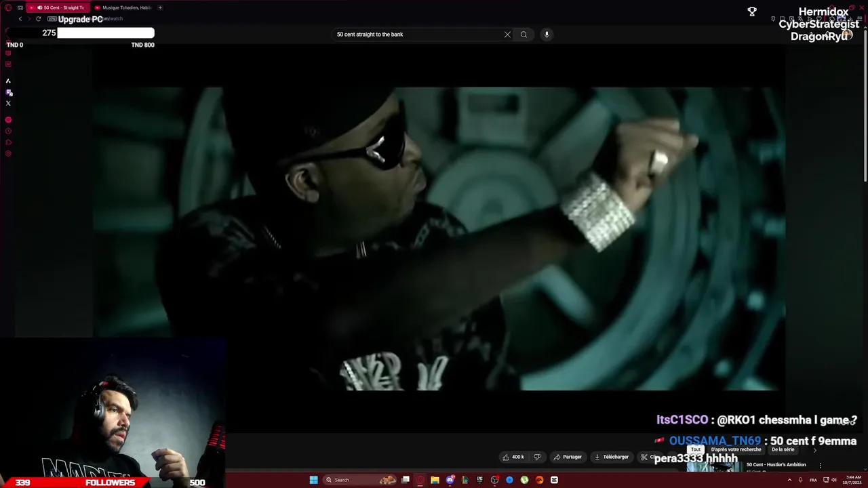Open CapCut from the taskbar
The width and height of the screenshot is (868, 488).
pyautogui.click(x=554, y=480)
